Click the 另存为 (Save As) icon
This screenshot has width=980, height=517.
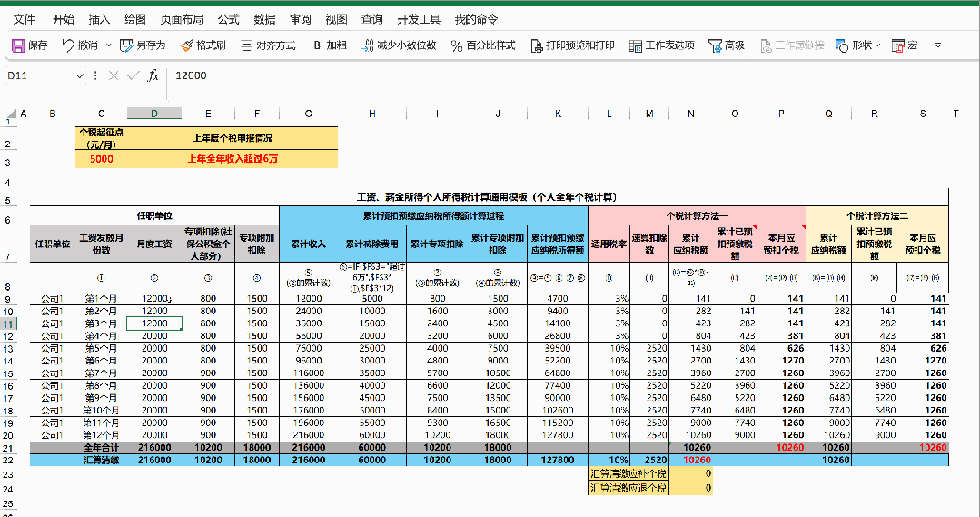126,45
